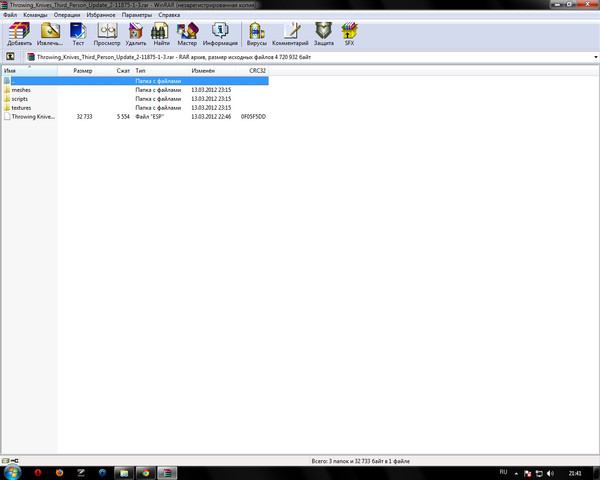
Task: Open the Операции menu
Action: pos(67,15)
